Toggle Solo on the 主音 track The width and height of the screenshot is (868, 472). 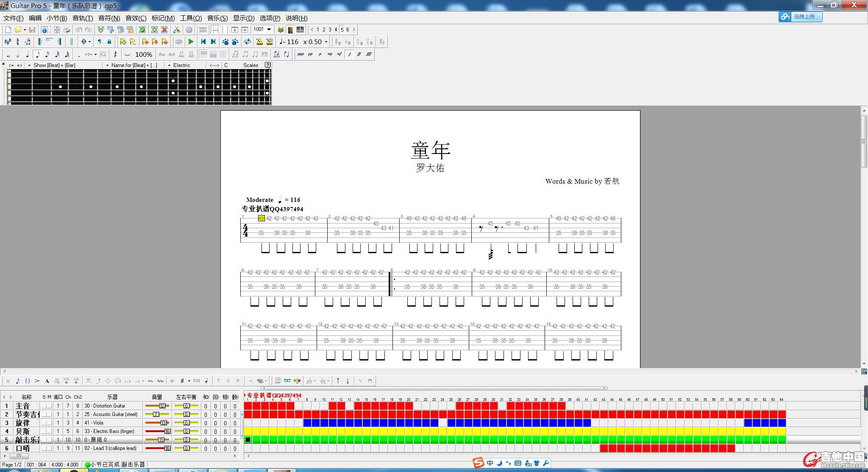click(44, 406)
